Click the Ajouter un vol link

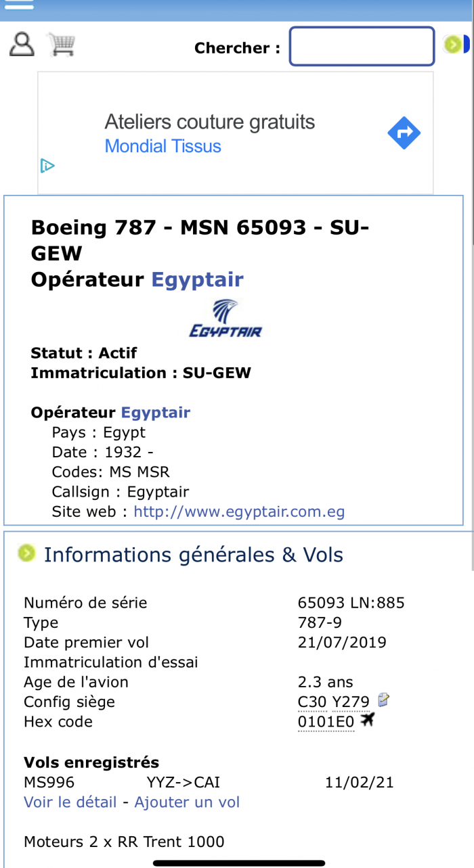tap(187, 802)
